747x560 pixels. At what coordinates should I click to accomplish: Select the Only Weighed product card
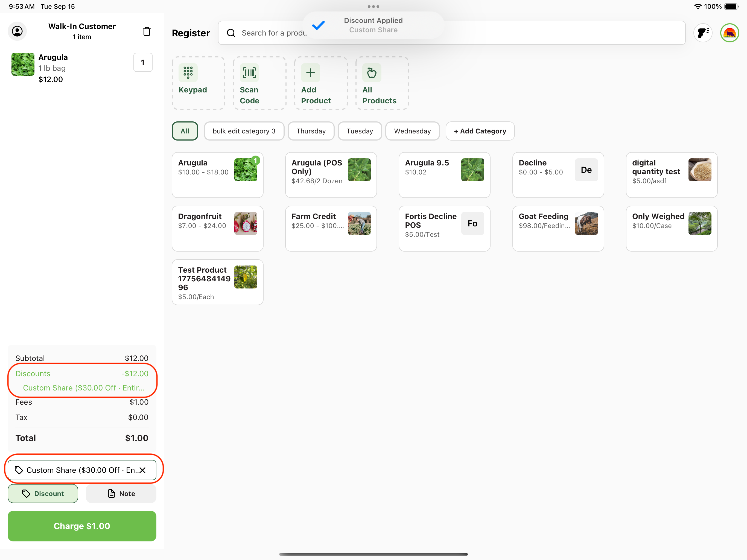671,229
